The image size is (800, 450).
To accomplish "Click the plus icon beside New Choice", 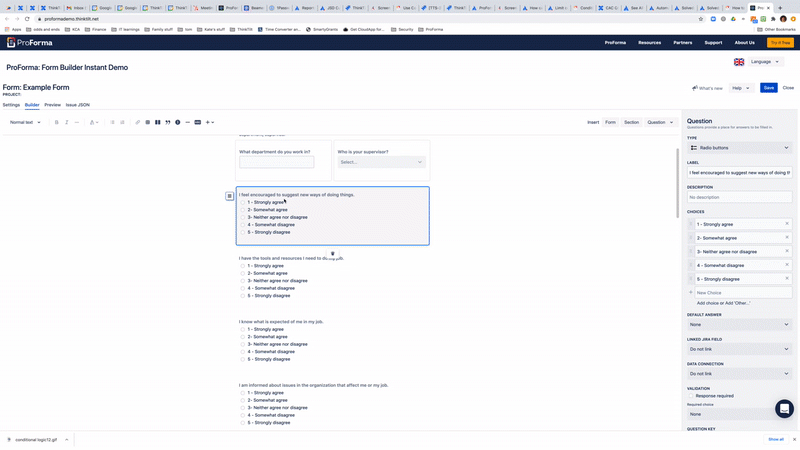I will pyautogui.click(x=691, y=292).
